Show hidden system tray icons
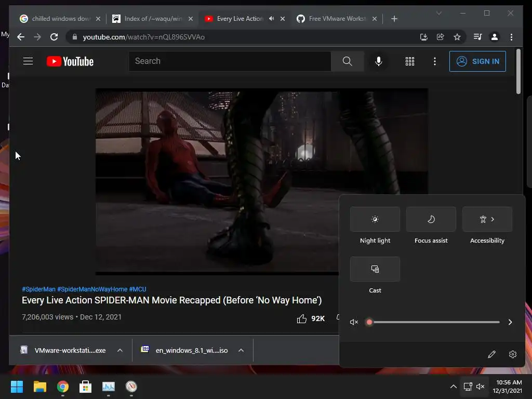The image size is (532, 399). [453, 387]
